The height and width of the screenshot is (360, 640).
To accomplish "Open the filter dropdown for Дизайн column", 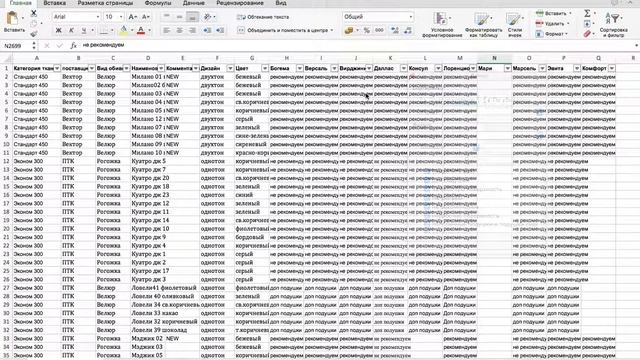I will point(230,68).
